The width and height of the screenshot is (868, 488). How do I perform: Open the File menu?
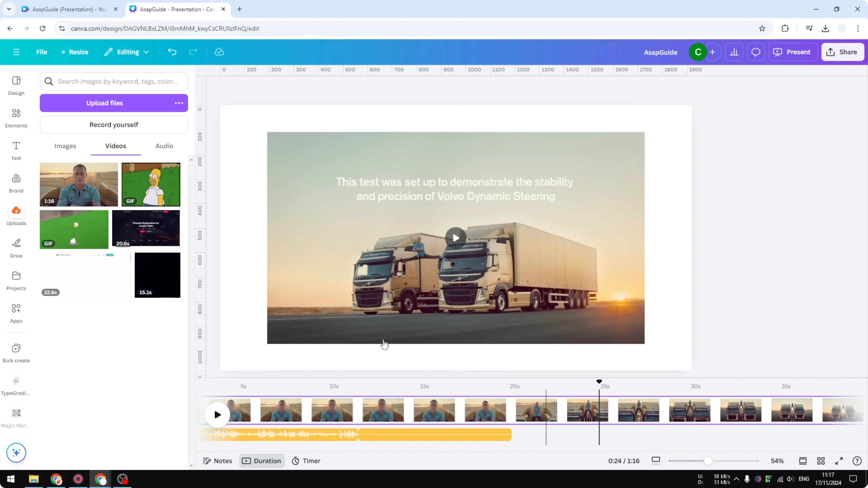point(42,52)
